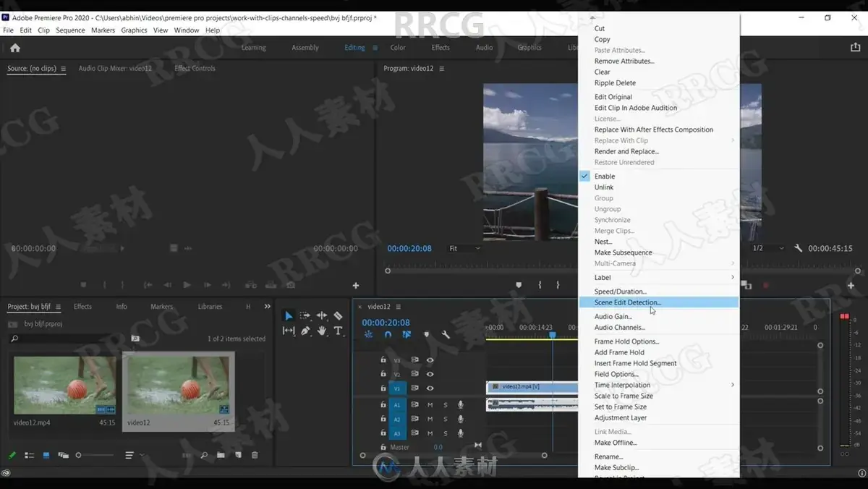The height and width of the screenshot is (489, 868).
Task: Choose Scene Edit Detection from context menu
Action: pos(659,302)
